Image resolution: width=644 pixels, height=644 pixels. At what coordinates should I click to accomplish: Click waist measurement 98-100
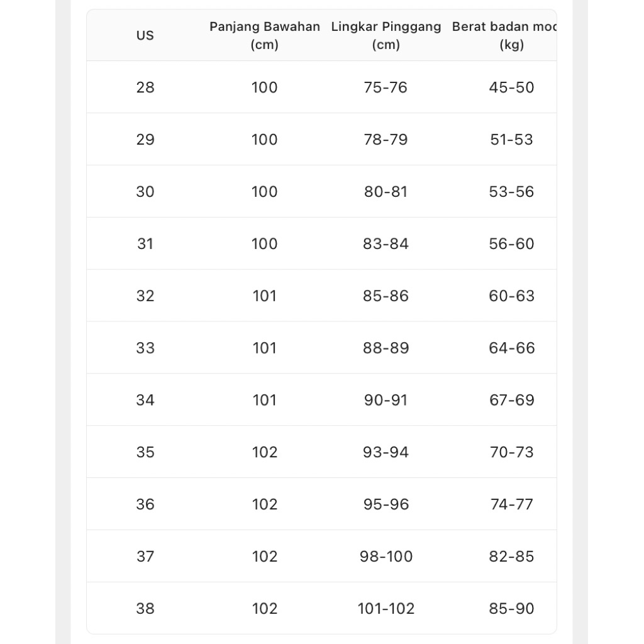[x=386, y=557]
